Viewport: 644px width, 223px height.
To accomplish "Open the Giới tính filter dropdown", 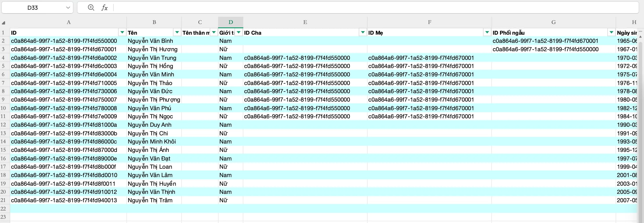I will point(239,32).
